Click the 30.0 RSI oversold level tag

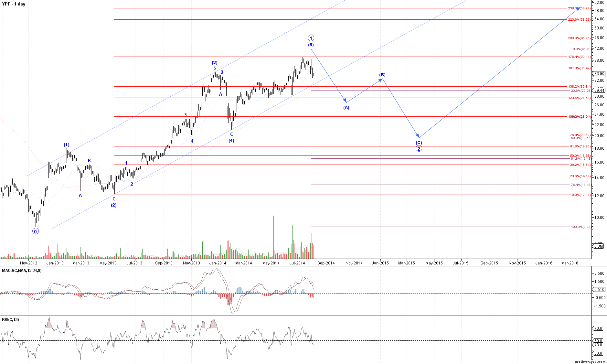point(598,353)
